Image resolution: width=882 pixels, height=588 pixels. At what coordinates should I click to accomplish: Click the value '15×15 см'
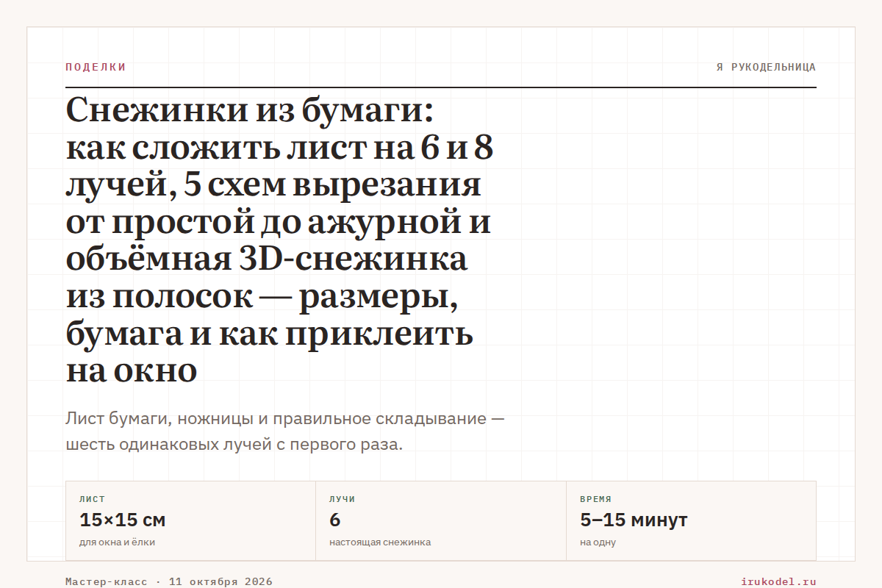coord(122,520)
